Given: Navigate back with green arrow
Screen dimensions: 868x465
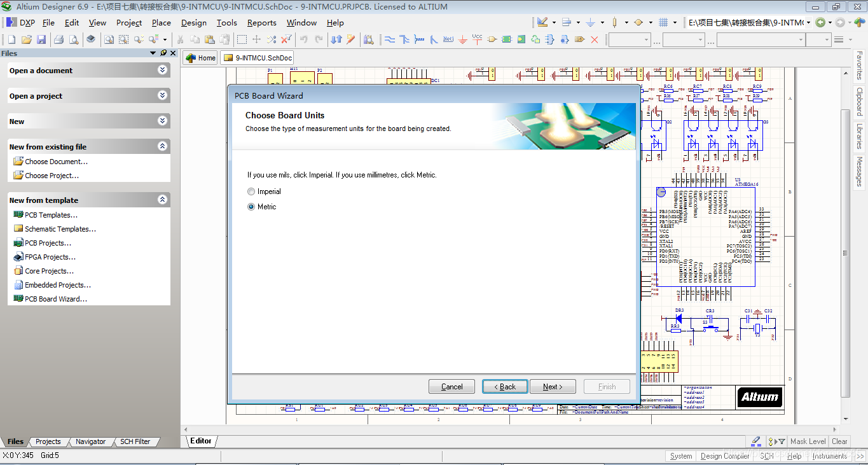Looking at the screenshot, I should coord(820,22).
